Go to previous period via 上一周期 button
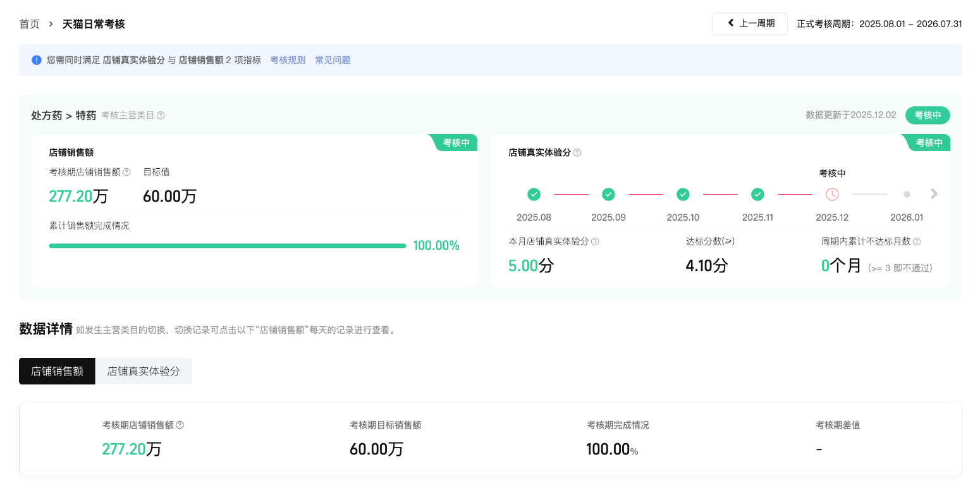The width and height of the screenshot is (980, 483). click(749, 23)
